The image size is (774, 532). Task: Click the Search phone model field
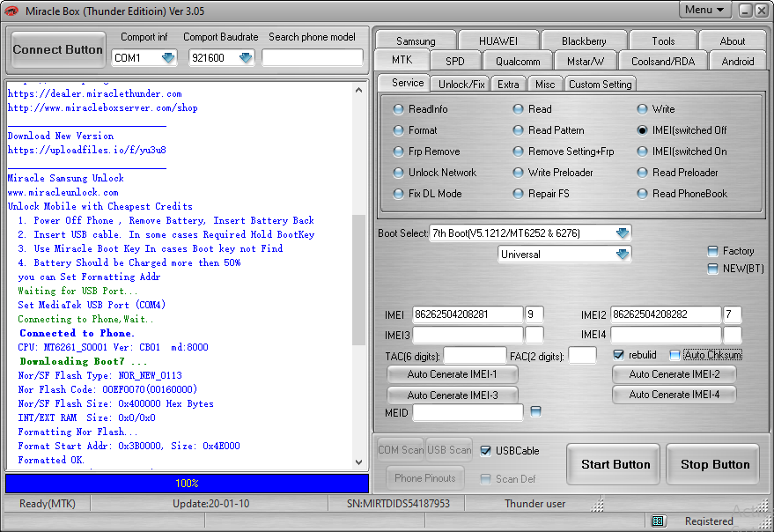313,58
